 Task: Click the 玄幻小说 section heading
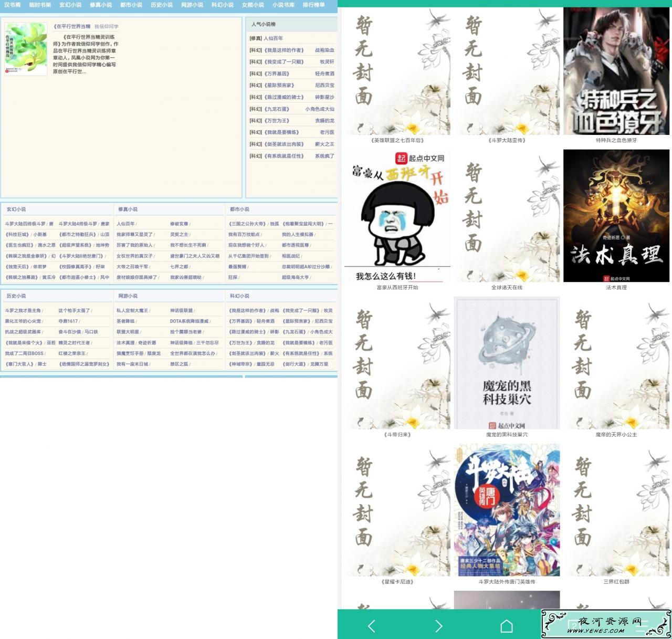point(16,209)
